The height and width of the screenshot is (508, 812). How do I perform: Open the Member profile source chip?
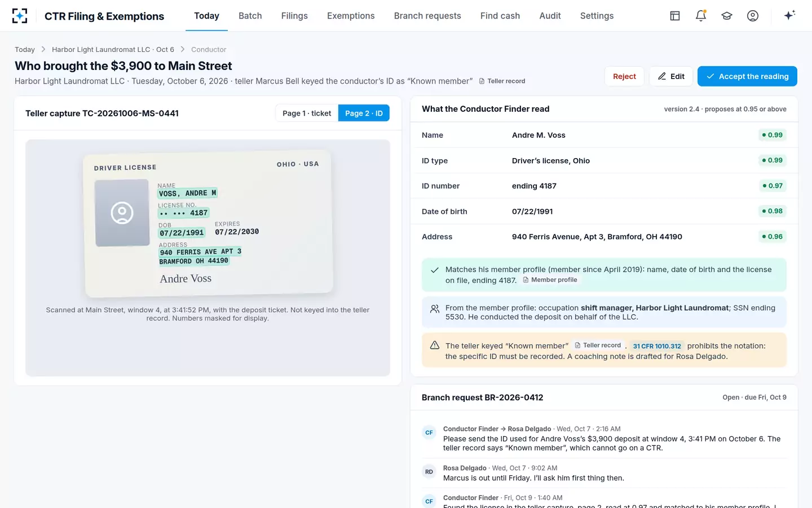[x=550, y=280]
